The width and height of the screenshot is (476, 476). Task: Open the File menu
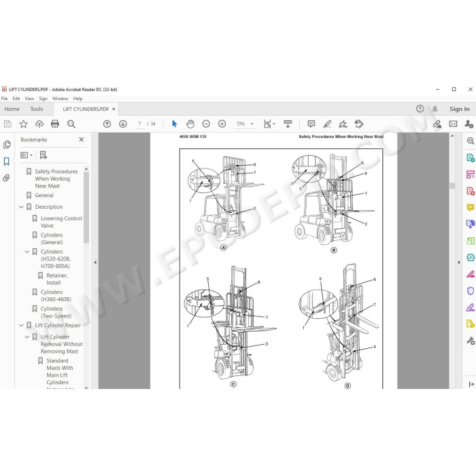[4, 99]
